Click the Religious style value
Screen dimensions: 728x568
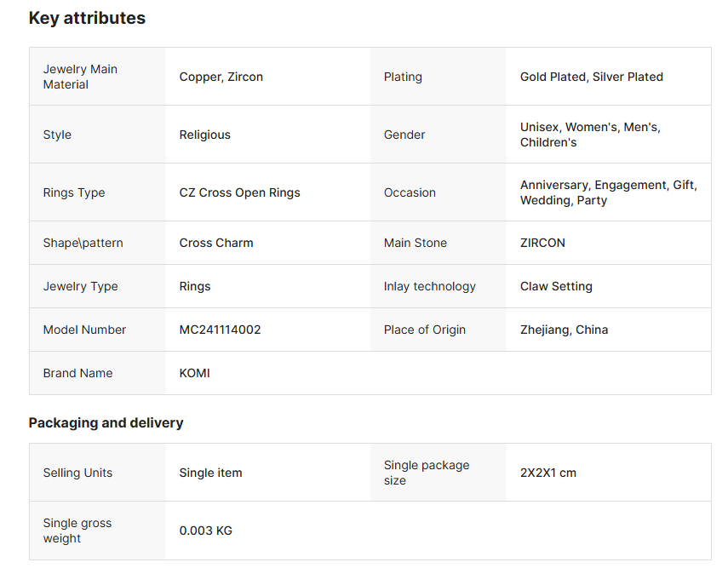(204, 135)
